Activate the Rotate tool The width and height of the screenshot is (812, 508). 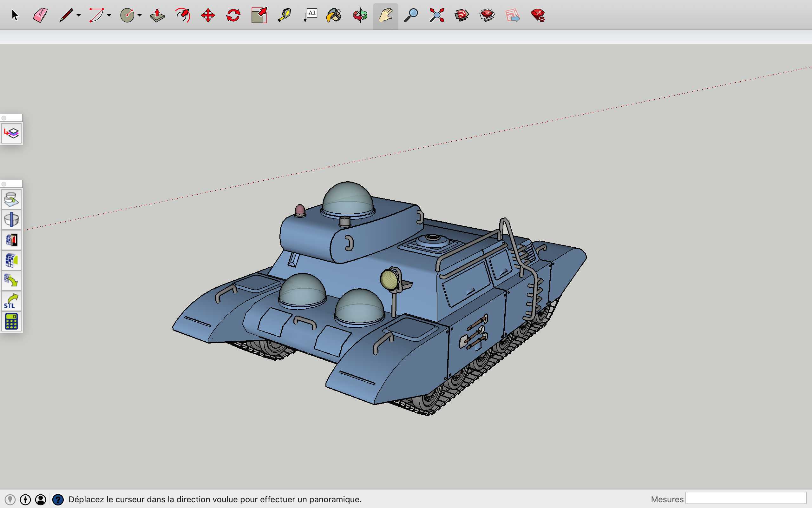point(233,16)
